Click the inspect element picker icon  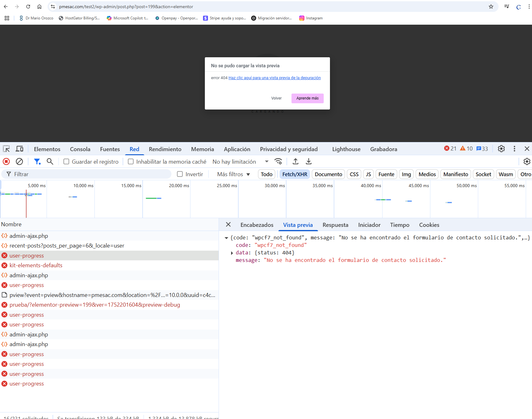(6, 149)
